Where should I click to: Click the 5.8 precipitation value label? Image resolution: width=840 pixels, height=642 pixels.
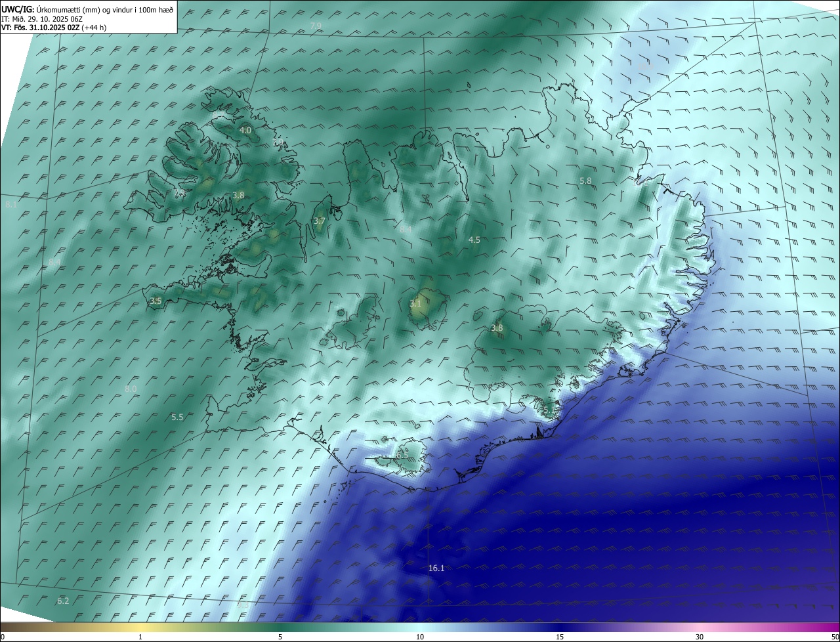pyautogui.click(x=585, y=181)
